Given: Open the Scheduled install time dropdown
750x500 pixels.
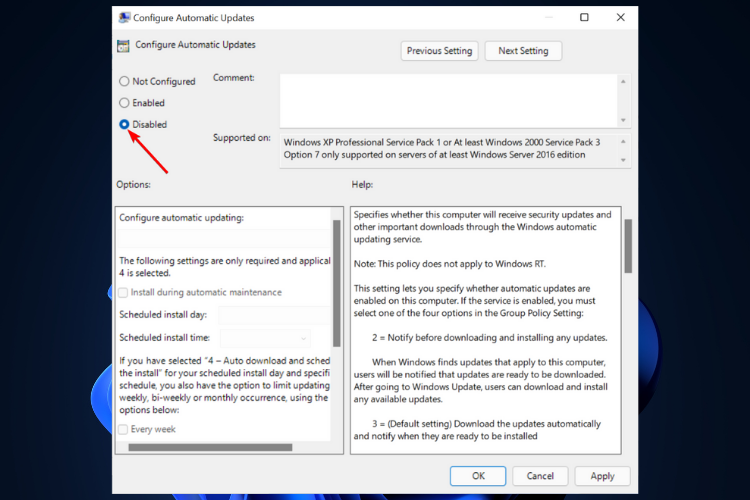Looking at the screenshot, I should (x=265, y=338).
